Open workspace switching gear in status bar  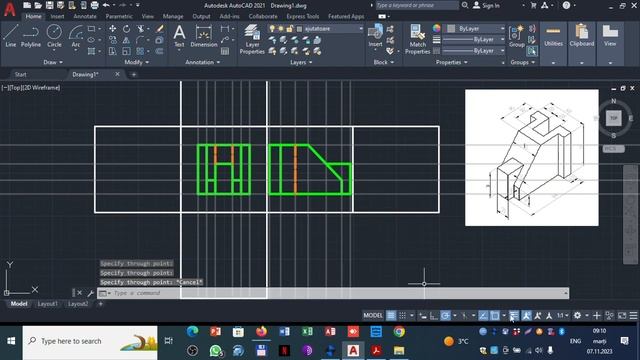577,316
